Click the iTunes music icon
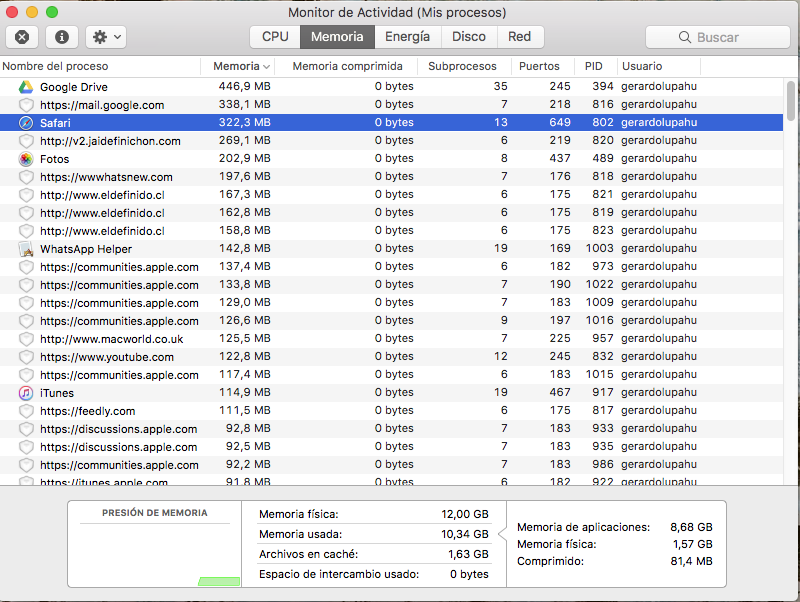 [x=26, y=393]
